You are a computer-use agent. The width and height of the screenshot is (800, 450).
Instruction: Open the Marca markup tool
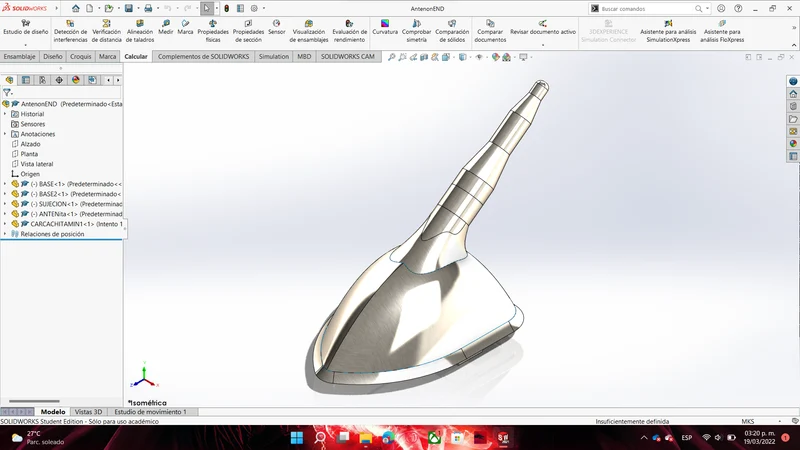click(185, 28)
